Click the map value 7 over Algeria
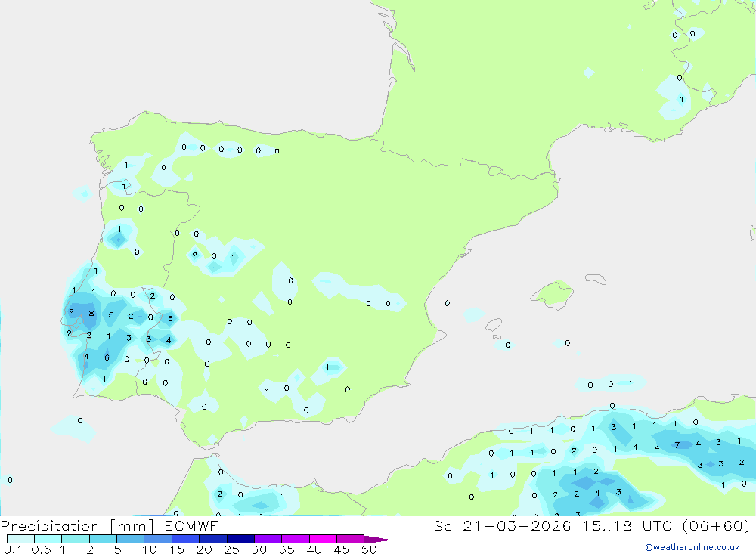The height and width of the screenshot is (554, 756). click(677, 445)
